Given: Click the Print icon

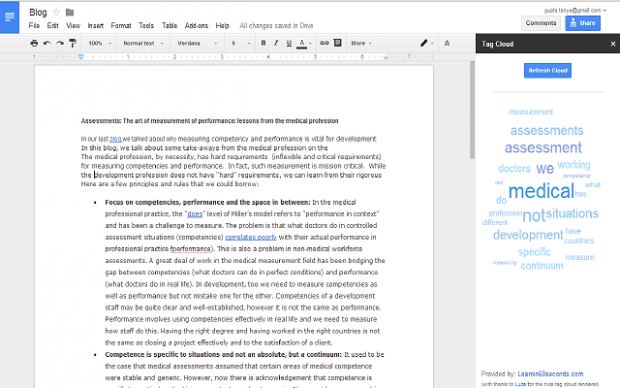Looking at the screenshot, I should point(34,43).
